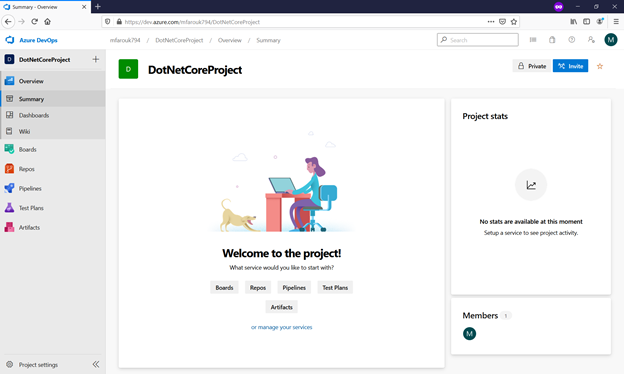Click the site padlock security icon
624x374 pixels.
tap(119, 22)
